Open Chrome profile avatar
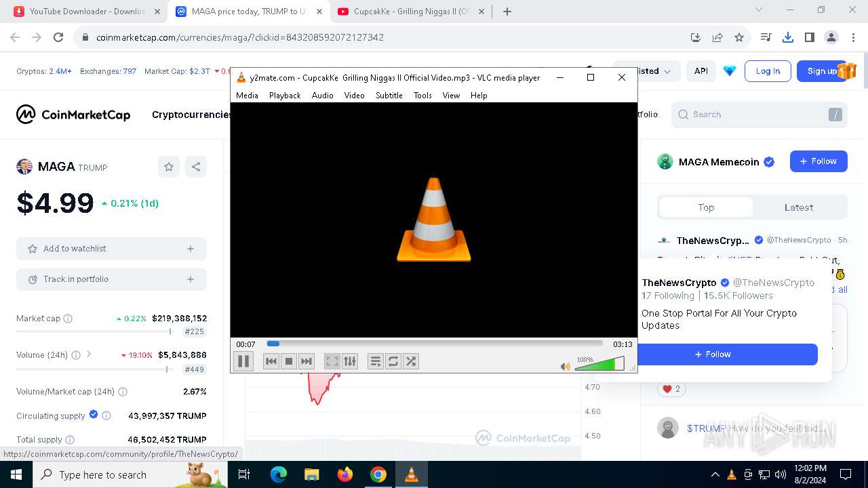 pyautogui.click(x=831, y=37)
